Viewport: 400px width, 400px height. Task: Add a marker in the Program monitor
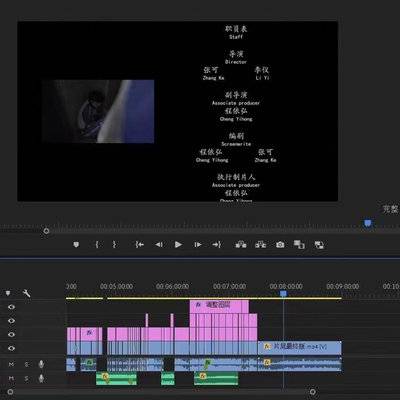(76, 245)
